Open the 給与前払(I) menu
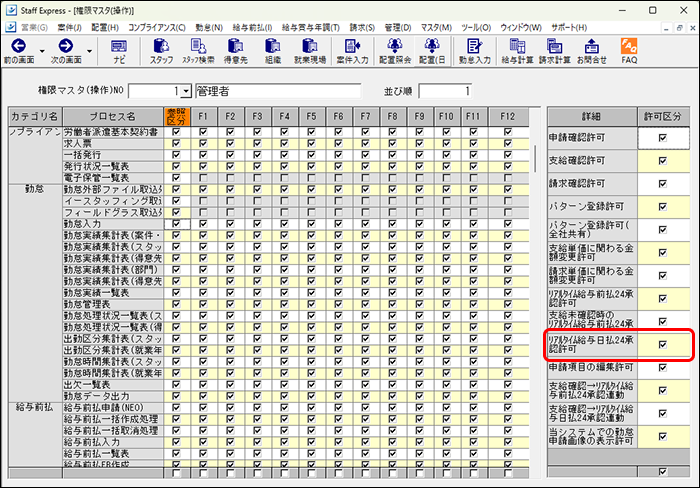 pos(252,28)
